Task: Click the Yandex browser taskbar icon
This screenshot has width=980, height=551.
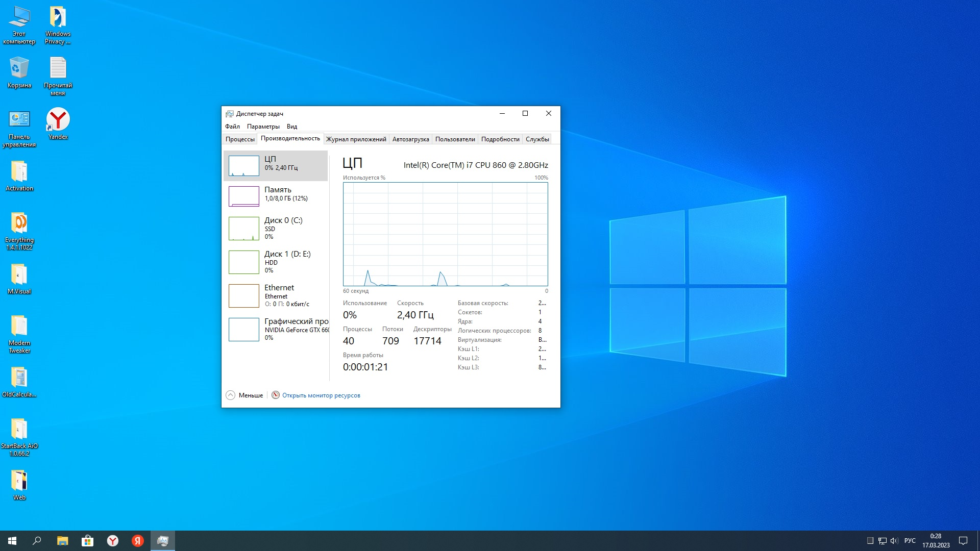Action: [113, 541]
